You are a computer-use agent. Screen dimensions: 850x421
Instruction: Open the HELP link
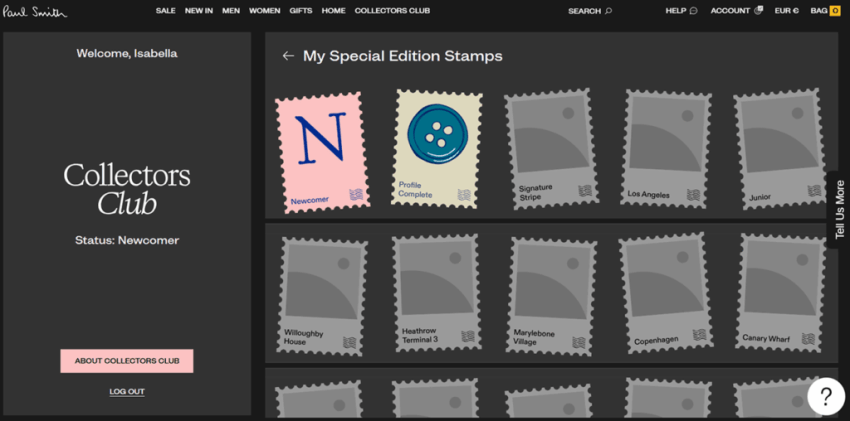[x=676, y=11]
